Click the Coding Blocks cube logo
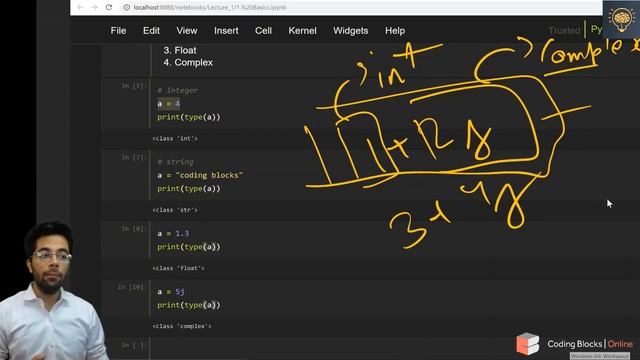Image resolution: width=640 pixels, height=360 pixels. click(x=527, y=344)
